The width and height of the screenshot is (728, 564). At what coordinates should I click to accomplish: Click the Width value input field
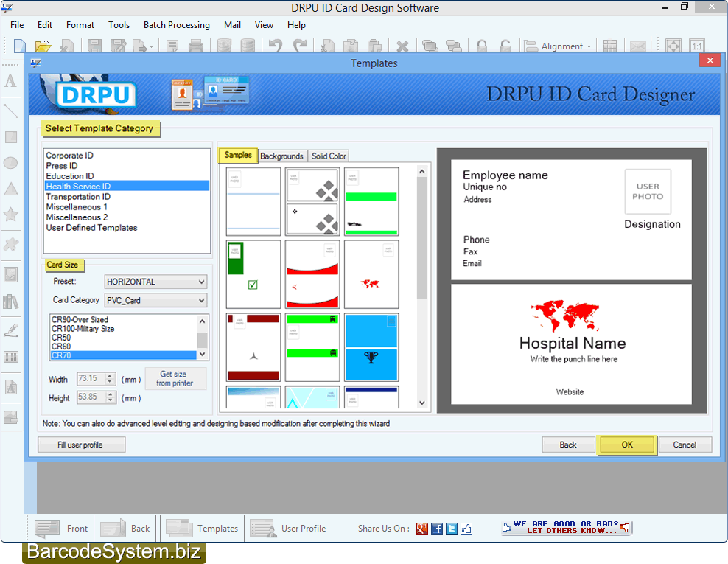click(91, 379)
